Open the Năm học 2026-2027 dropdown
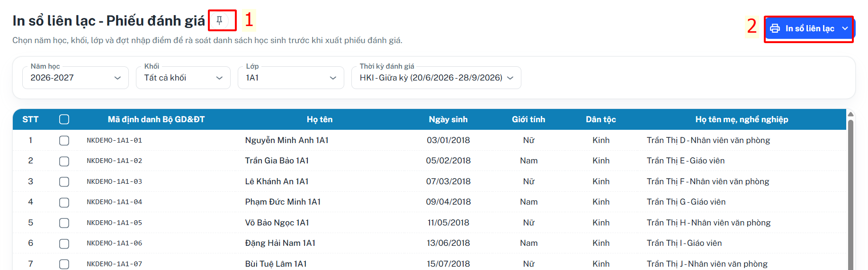 click(x=75, y=78)
